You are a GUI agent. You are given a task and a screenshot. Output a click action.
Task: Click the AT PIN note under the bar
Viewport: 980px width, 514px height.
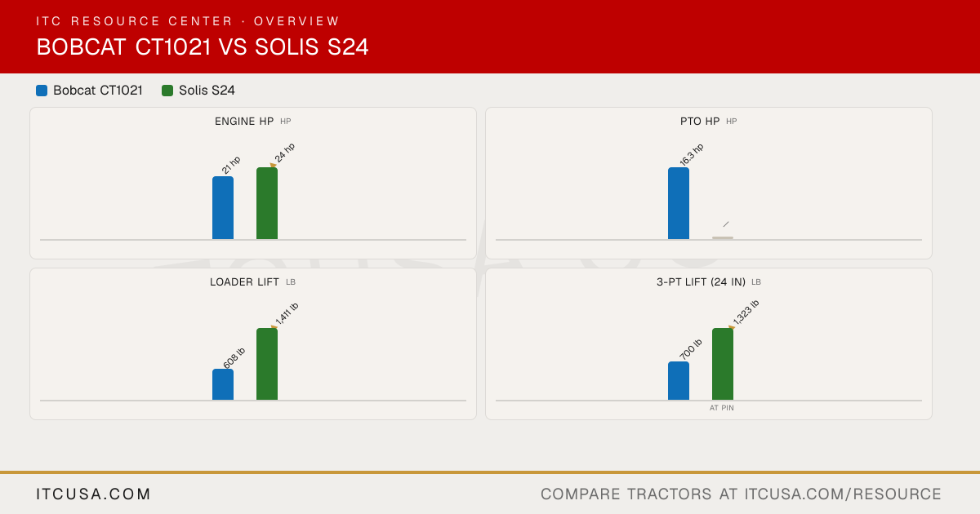click(722, 408)
